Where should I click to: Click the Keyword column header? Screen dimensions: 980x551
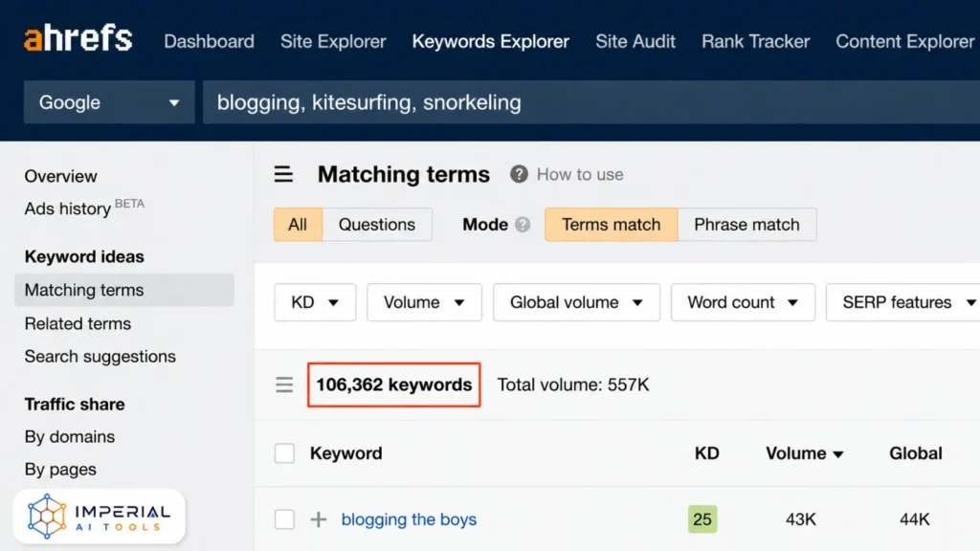(345, 452)
